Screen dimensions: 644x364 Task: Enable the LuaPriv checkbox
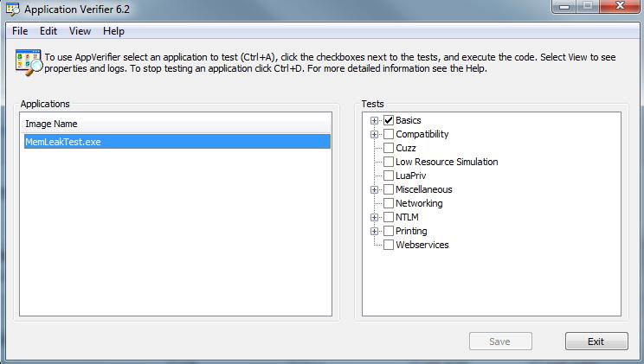pos(389,176)
